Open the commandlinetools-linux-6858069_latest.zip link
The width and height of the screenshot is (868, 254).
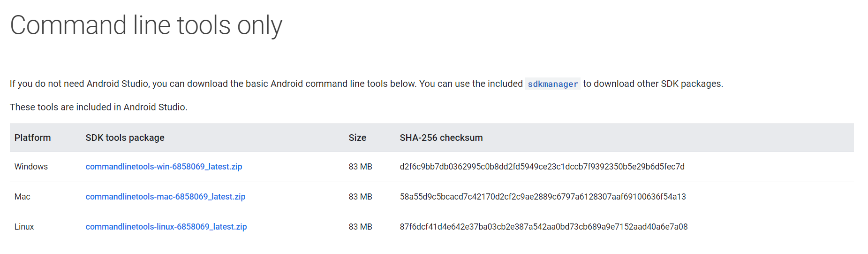point(166,227)
